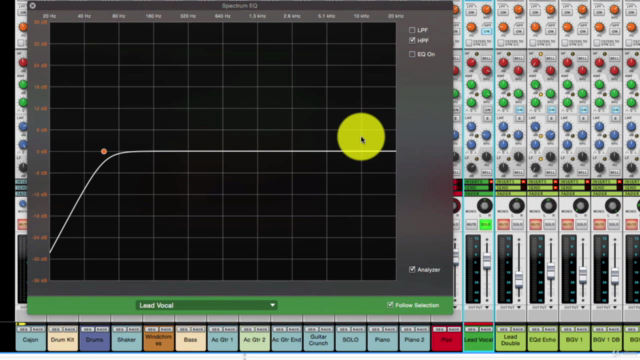Image resolution: width=640 pixels, height=360 pixels.
Task: Select the Bass channel label
Action: [x=191, y=340]
